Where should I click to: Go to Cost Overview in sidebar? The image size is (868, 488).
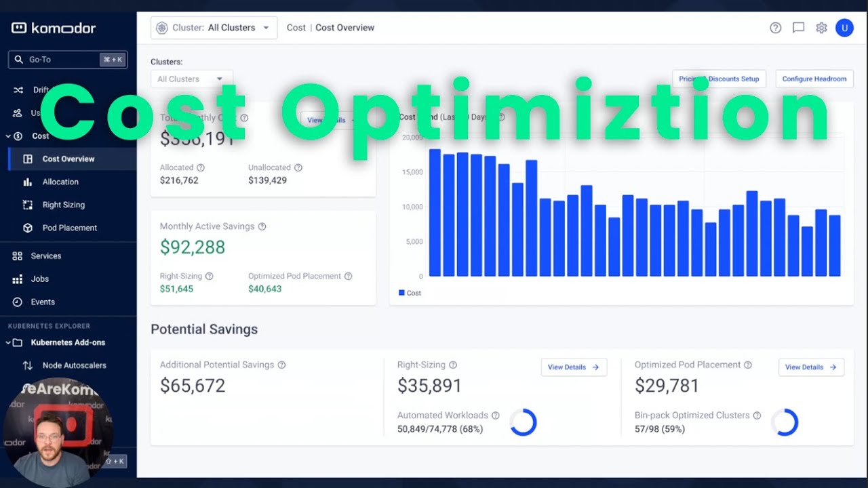68,159
